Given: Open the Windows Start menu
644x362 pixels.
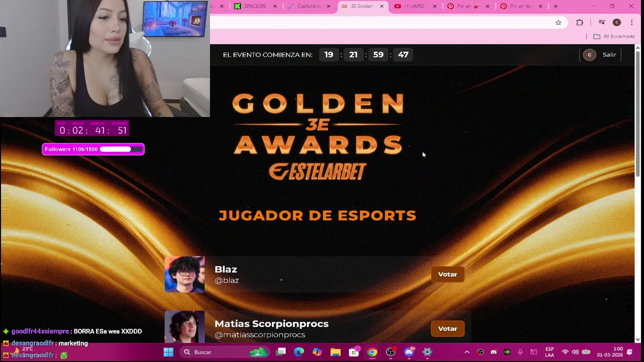Looking at the screenshot, I should click(169, 352).
